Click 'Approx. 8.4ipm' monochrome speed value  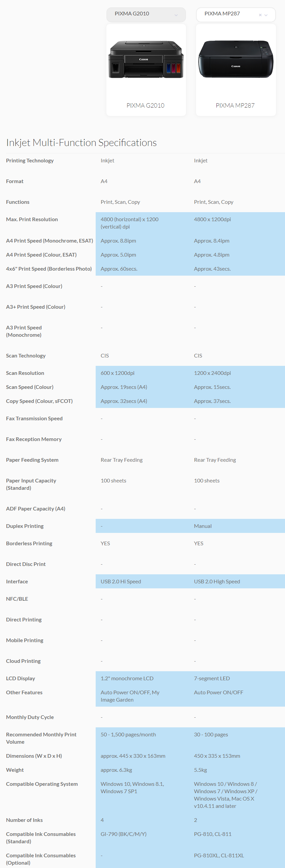[211, 241]
